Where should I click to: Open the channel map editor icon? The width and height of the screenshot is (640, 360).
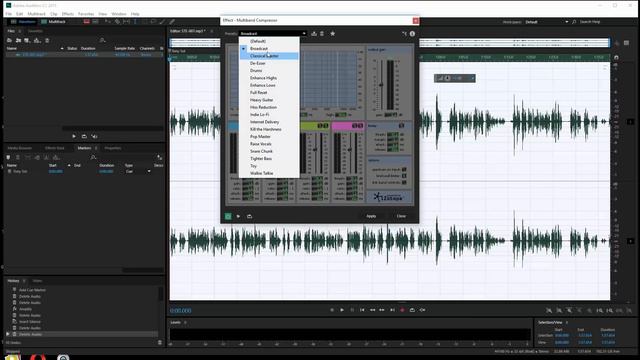(404, 34)
